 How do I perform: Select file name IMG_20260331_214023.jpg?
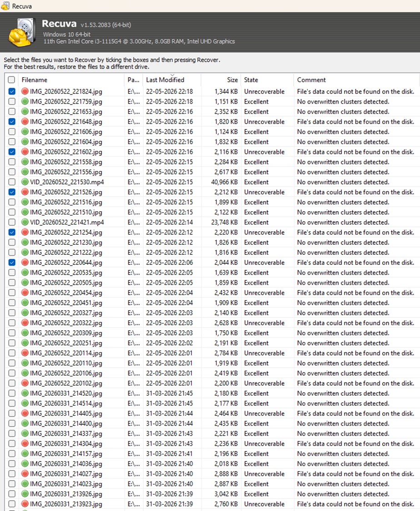[x=66, y=484]
